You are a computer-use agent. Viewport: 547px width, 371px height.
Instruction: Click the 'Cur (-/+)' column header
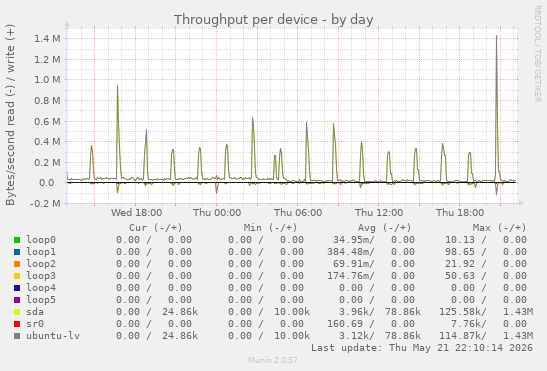point(156,228)
